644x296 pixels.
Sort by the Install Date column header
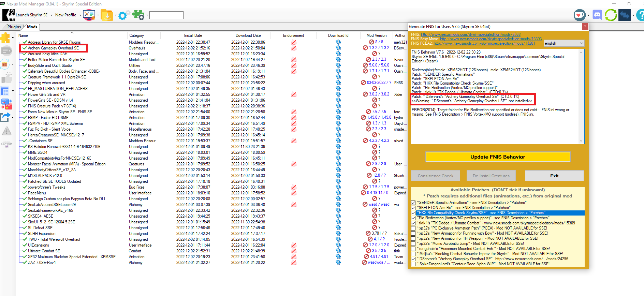pyautogui.click(x=193, y=35)
